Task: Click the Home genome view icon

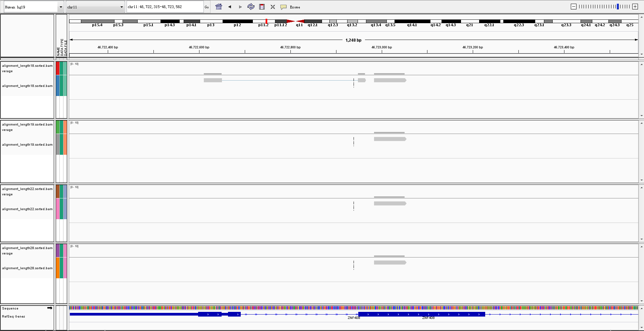Action: click(x=219, y=7)
